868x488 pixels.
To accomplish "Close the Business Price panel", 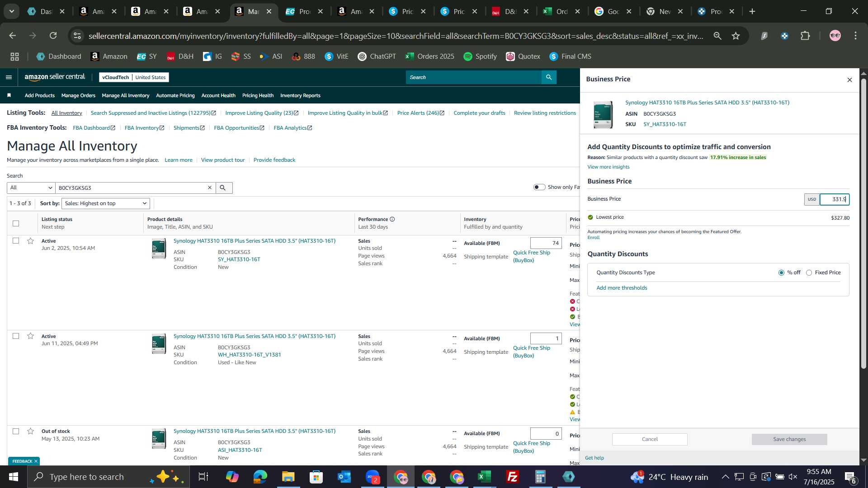I will tap(849, 80).
